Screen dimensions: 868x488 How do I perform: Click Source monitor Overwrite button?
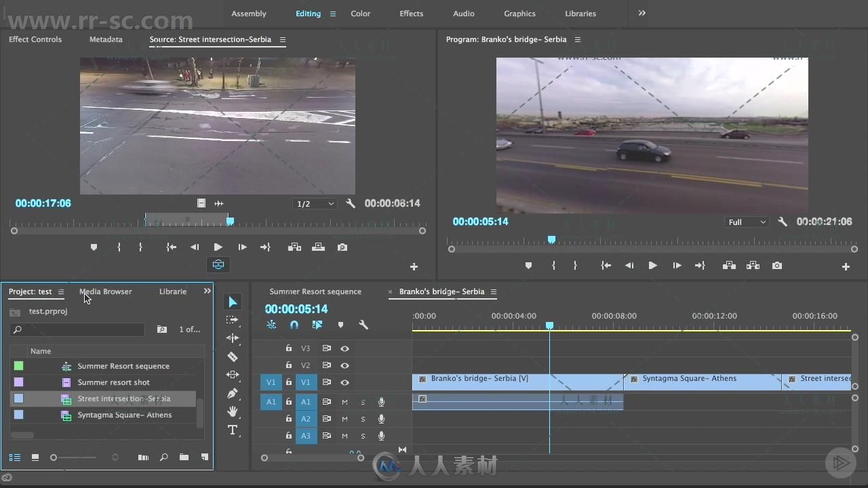point(318,247)
